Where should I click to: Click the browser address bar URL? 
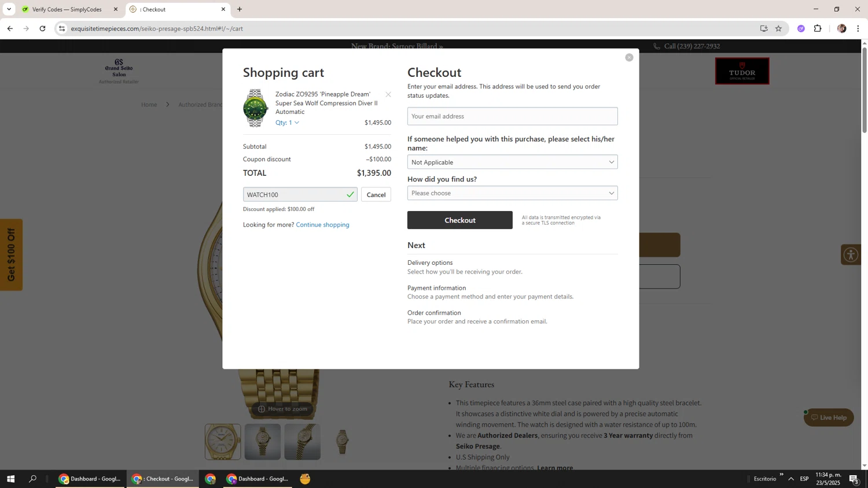tap(157, 28)
